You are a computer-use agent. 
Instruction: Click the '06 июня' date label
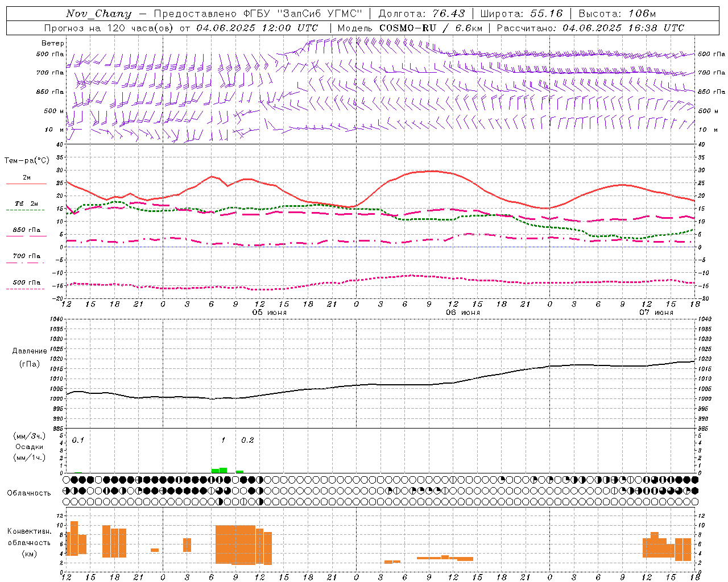click(463, 313)
